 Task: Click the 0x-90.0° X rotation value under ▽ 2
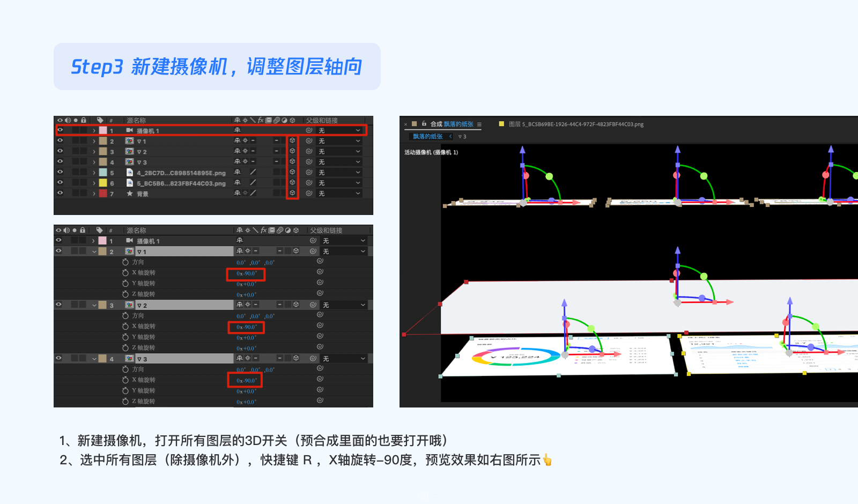point(247,327)
